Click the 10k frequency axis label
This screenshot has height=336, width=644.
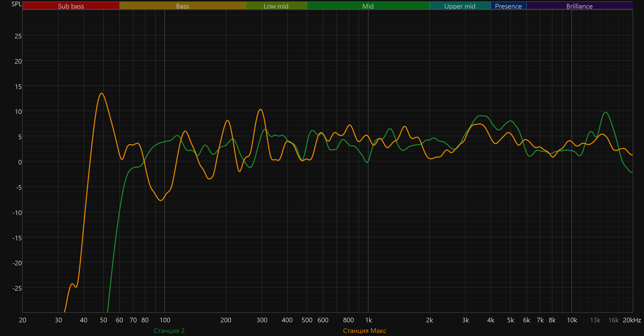(x=572, y=320)
